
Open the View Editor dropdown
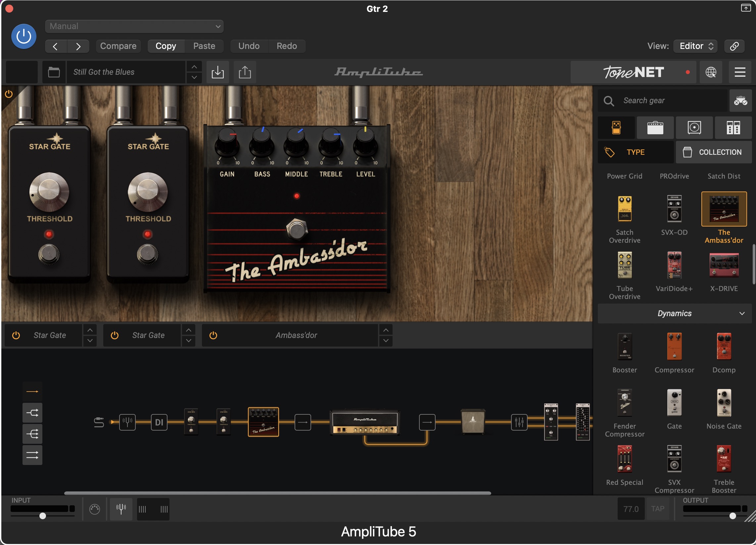click(695, 46)
